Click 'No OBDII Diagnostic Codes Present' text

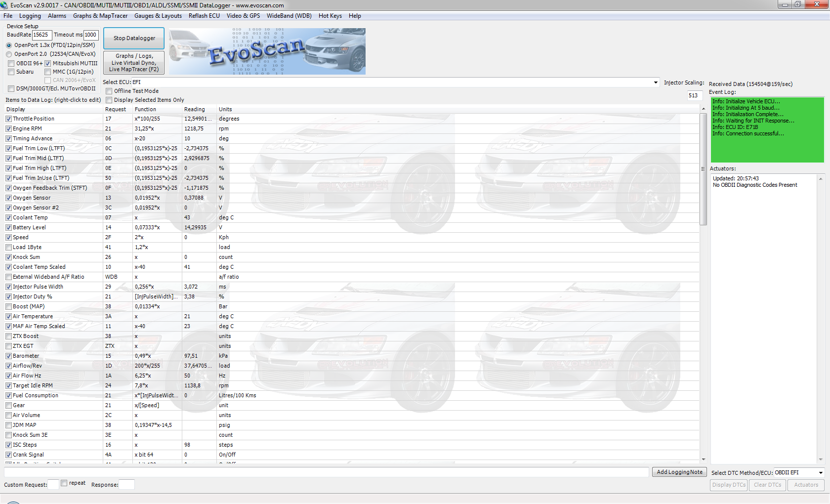tap(755, 185)
